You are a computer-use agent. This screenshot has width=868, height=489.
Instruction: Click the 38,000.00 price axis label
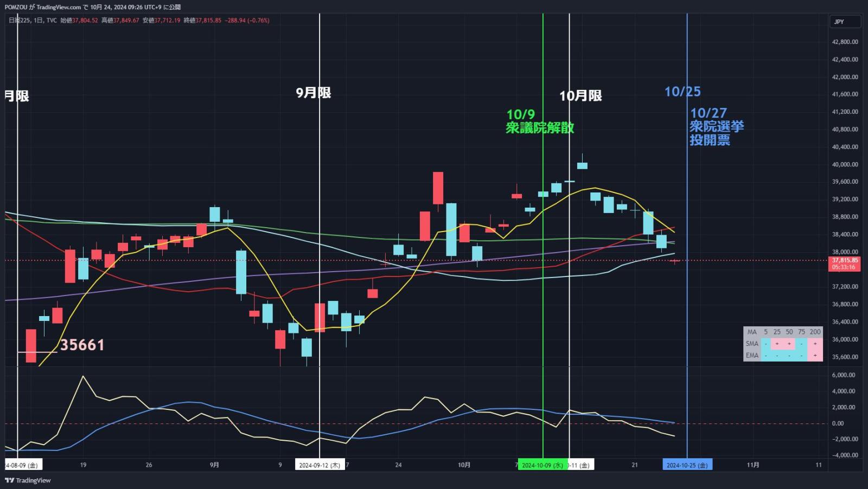[845, 252]
